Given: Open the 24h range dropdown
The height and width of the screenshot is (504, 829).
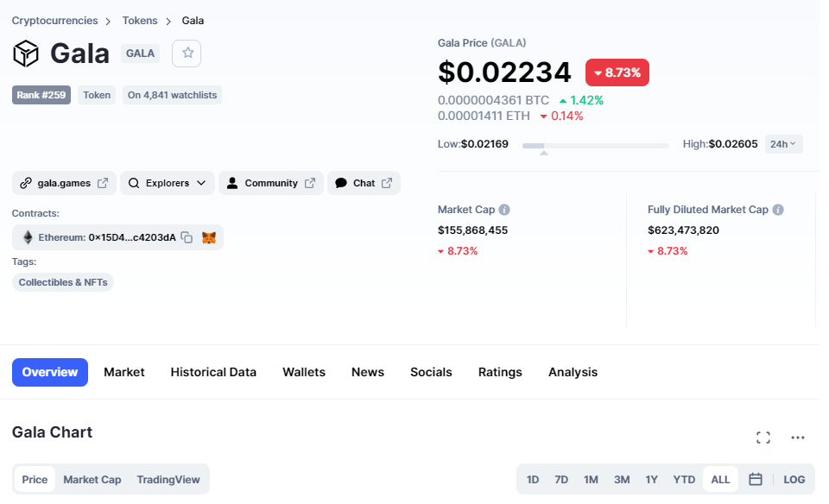Looking at the screenshot, I should [783, 144].
